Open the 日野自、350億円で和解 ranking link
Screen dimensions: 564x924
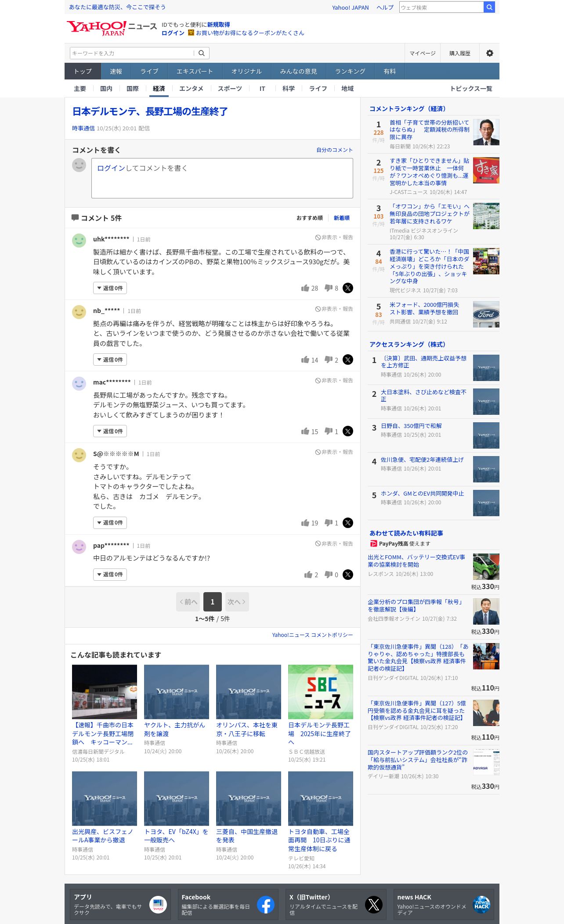pyautogui.click(x=411, y=426)
